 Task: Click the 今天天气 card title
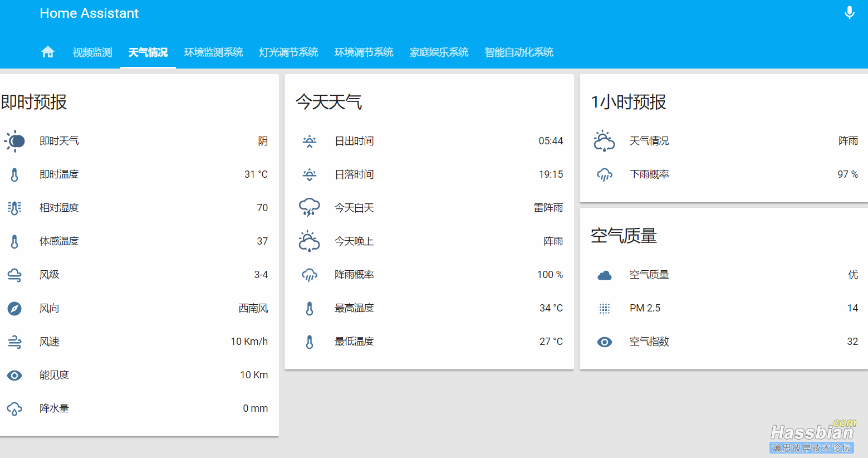point(329,102)
